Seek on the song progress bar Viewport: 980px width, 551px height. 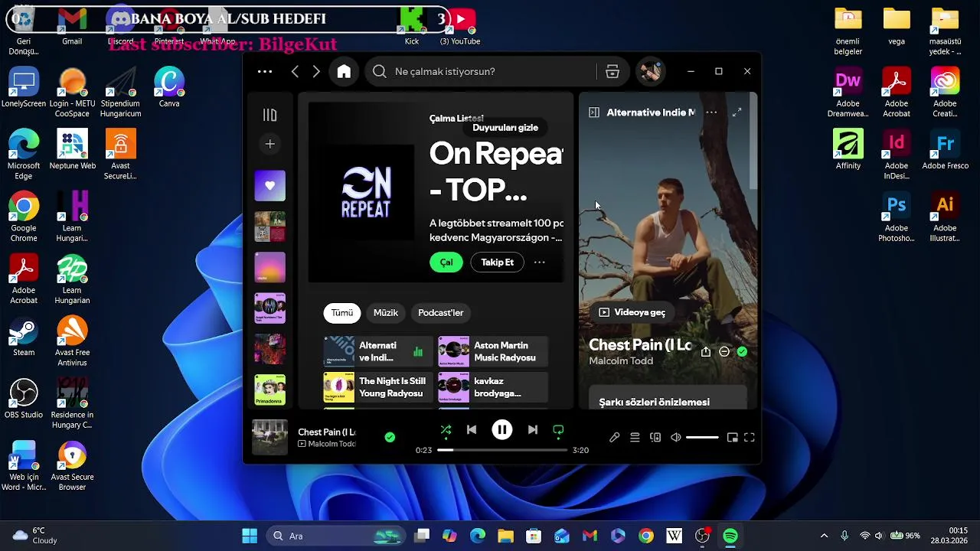[x=502, y=450]
